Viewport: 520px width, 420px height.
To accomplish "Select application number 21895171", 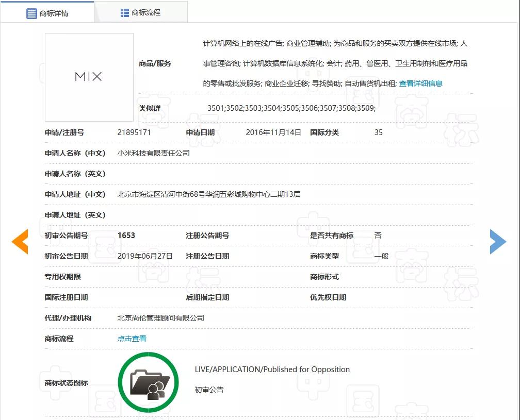I will click(134, 132).
